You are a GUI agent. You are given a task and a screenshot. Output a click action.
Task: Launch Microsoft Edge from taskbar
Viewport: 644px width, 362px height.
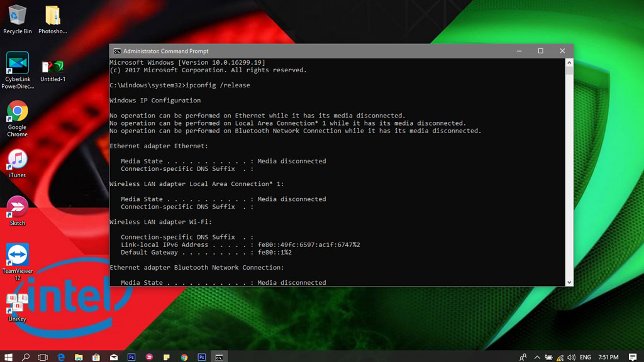coord(61,357)
